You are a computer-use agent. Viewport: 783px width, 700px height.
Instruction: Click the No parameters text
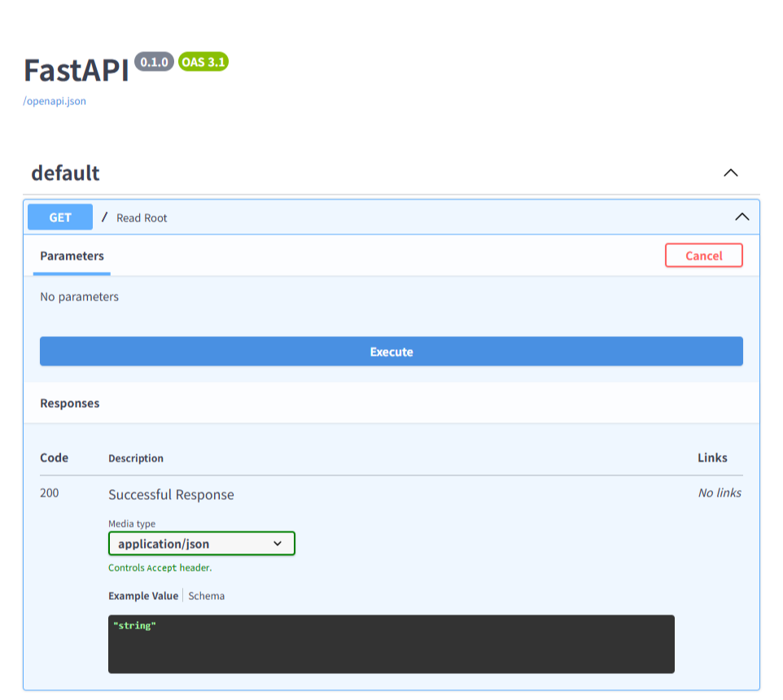click(80, 296)
